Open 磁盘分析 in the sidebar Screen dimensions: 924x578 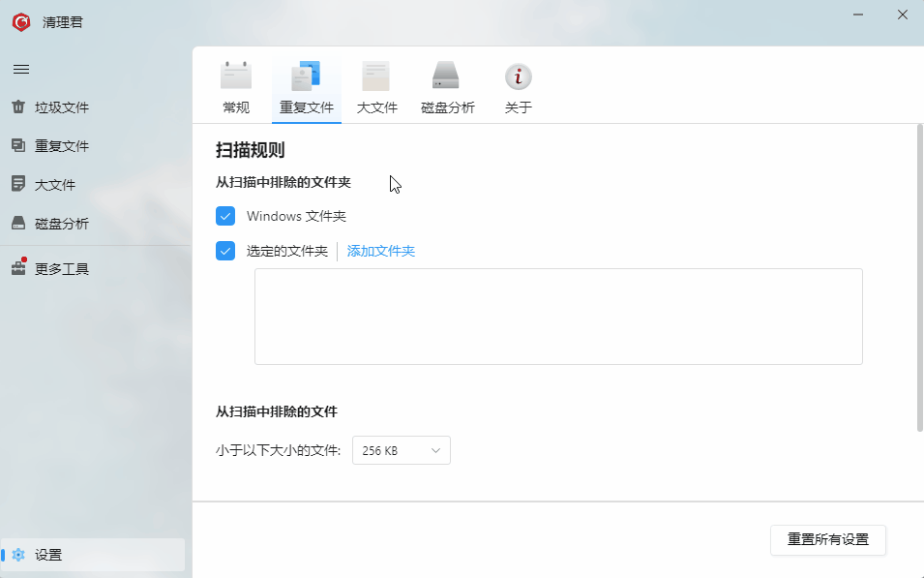(x=94, y=224)
